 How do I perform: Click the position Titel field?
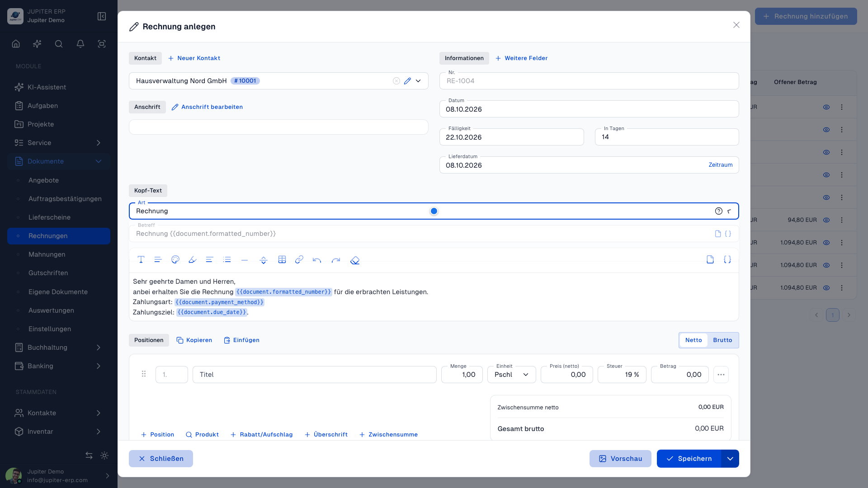pyautogui.click(x=314, y=375)
